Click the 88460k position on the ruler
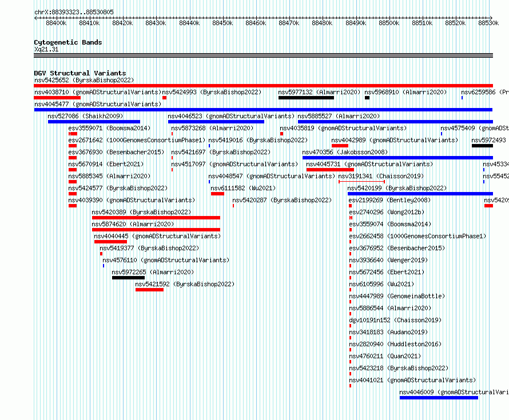This screenshot has width=509, height=420. coord(256,23)
